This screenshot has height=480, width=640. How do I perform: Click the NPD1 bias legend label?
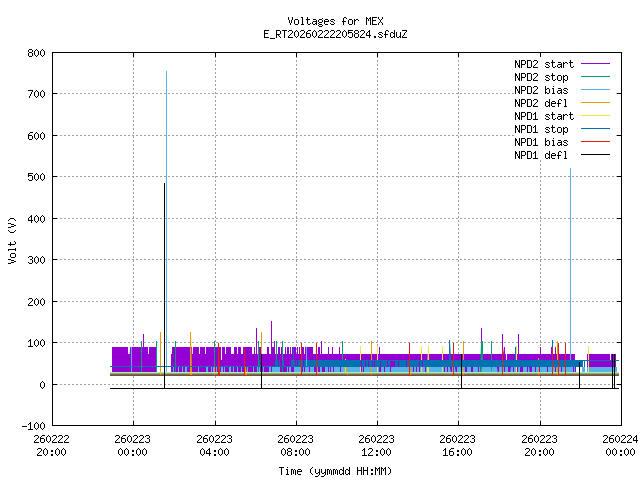click(x=541, y=141)
